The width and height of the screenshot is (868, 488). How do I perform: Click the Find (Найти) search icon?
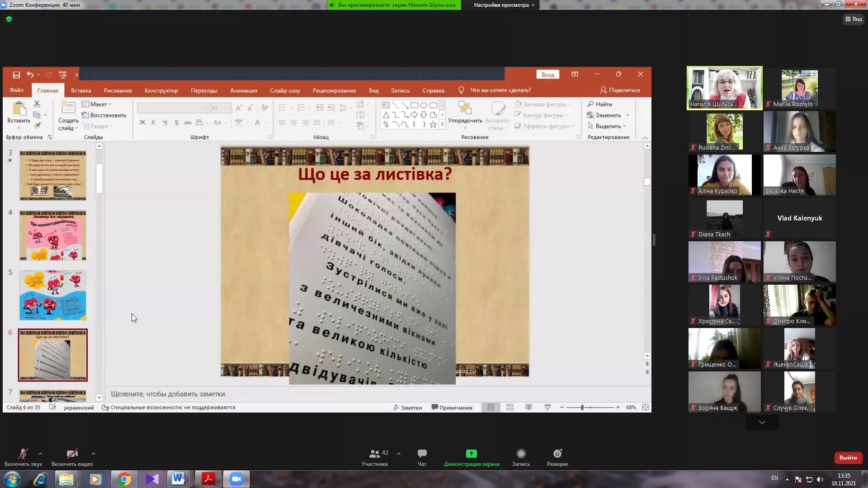pos(590,104)
